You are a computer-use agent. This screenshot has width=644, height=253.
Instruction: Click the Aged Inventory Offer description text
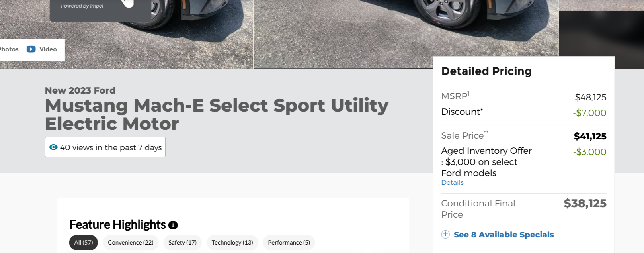pyautogui.click(x=486, y=162)
